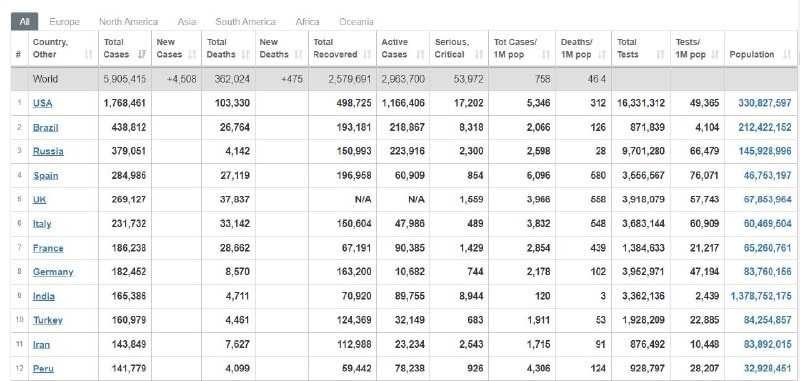Open the Iran country link
The width and height of the screenshot is (800, 381).
[41, 345]
